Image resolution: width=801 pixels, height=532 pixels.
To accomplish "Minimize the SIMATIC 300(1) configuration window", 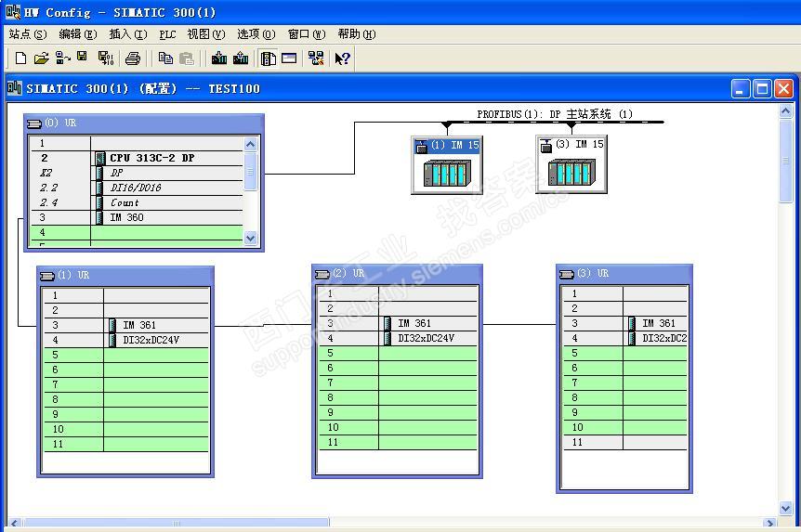I will tap(741, 89).
